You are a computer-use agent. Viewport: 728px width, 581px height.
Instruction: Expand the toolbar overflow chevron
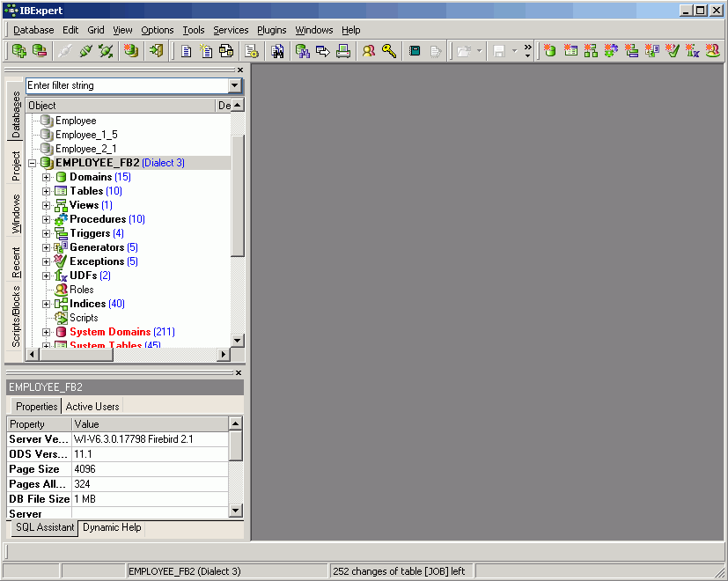(528, 51)
